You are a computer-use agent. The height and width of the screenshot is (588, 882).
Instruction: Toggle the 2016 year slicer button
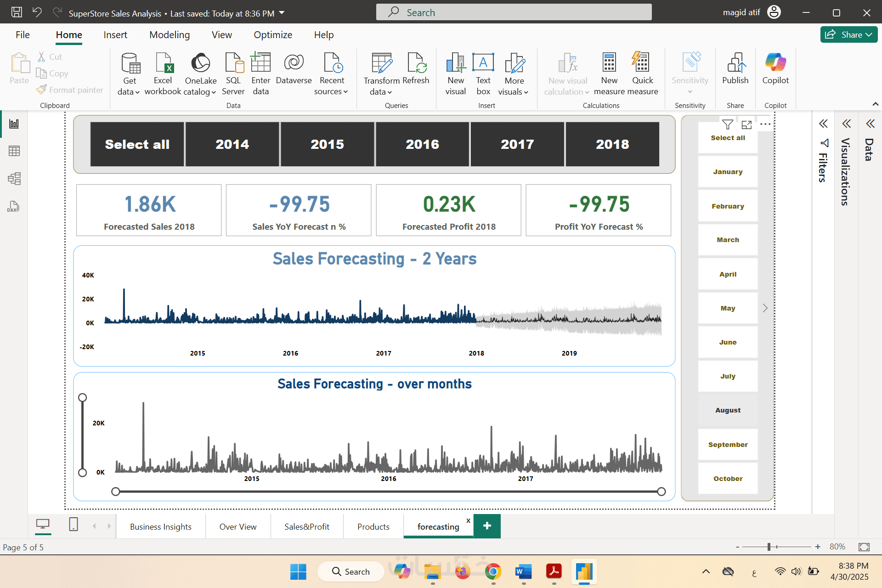(422, 144)
